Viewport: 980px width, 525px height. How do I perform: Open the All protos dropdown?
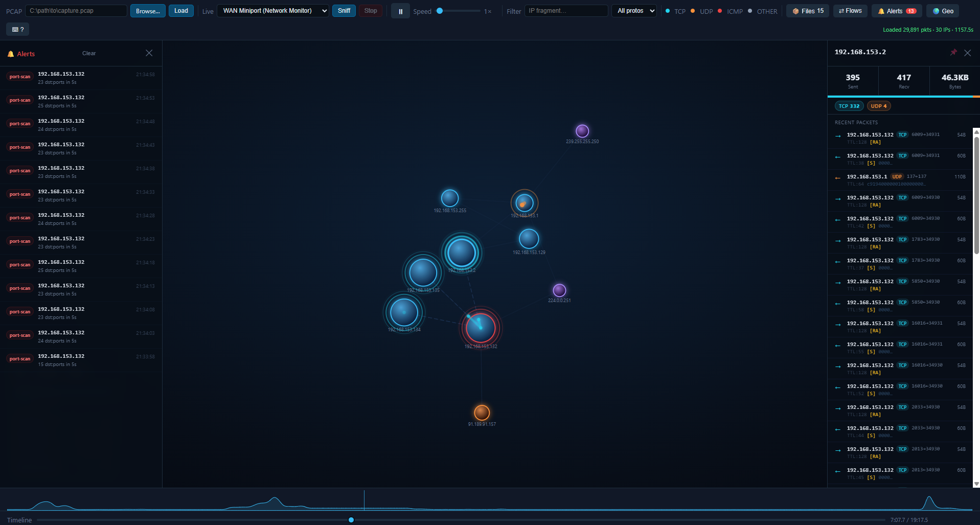[634, 11]
